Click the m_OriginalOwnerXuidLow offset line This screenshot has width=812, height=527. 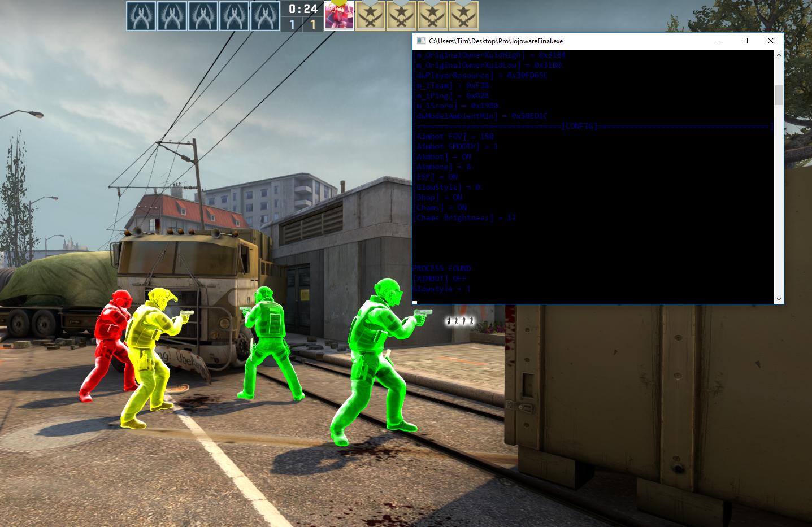[488, 66]
